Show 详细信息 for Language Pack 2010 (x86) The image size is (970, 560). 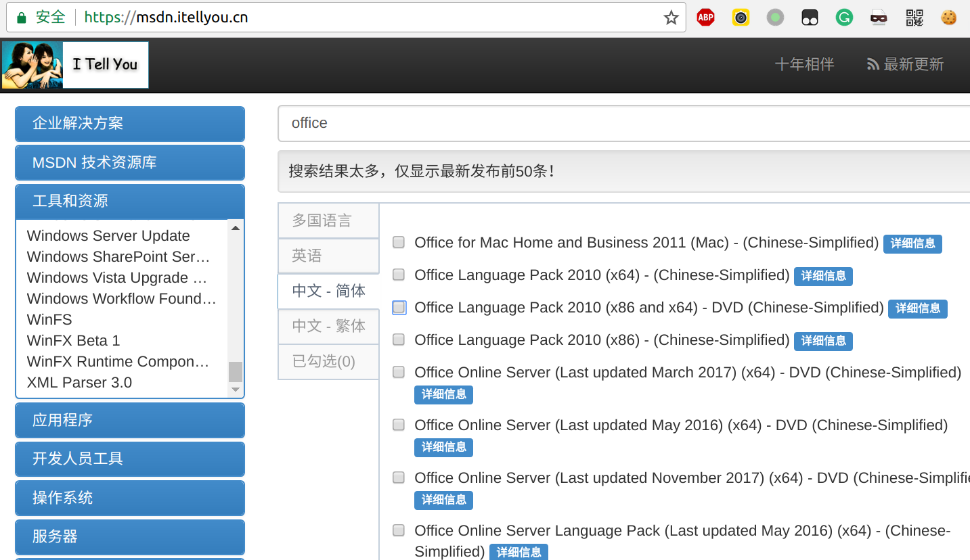(x=823, y=341)
